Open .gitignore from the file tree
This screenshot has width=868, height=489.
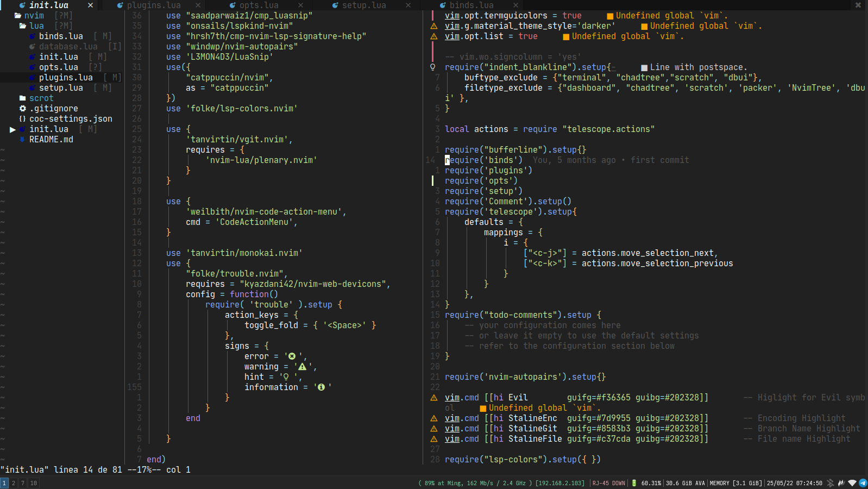click(x=54, y=108)
